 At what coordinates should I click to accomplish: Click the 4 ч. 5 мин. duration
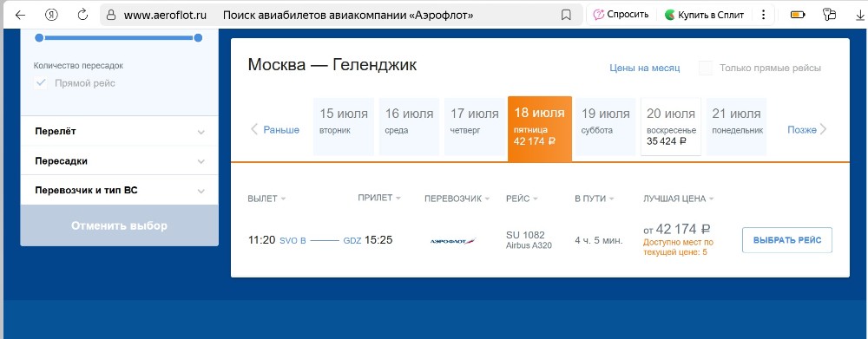599,240
